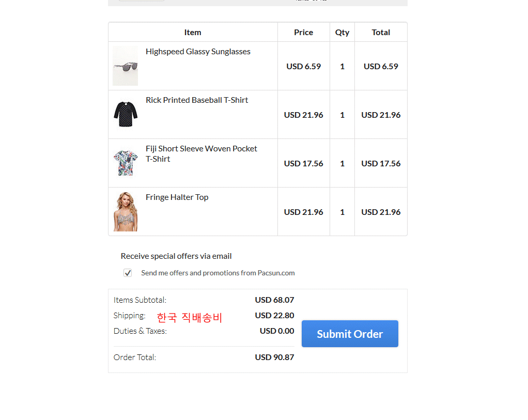
Task: Click the Fringe Halter Top item name
Action: tap(177, 197)
